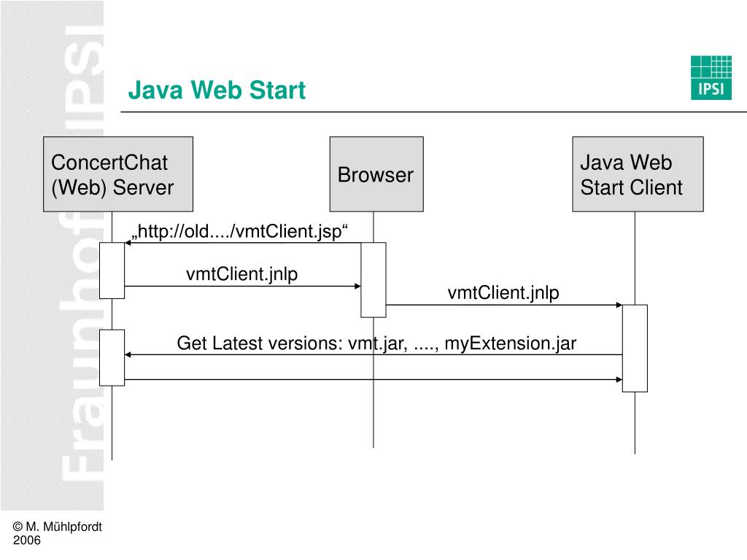Select the "http://old..../vmtClient.jsp" message label
747x560 pixels.
click(240, 231)
